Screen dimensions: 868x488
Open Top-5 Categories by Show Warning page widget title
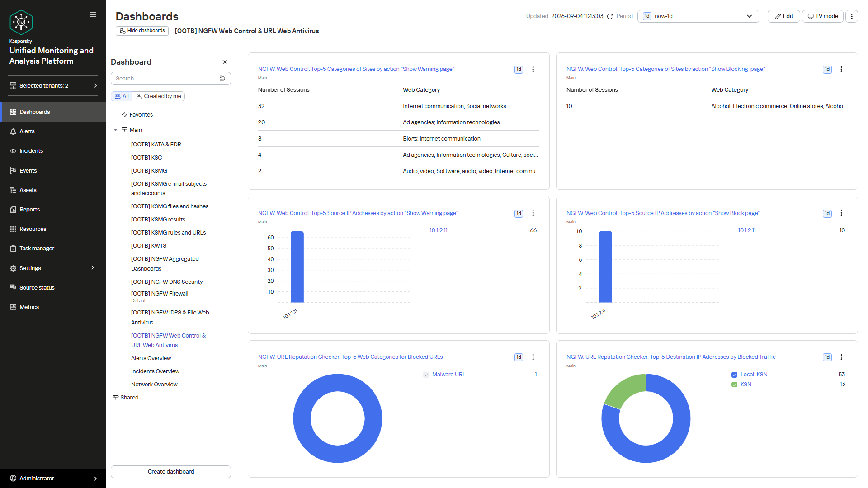coord(356,69)
